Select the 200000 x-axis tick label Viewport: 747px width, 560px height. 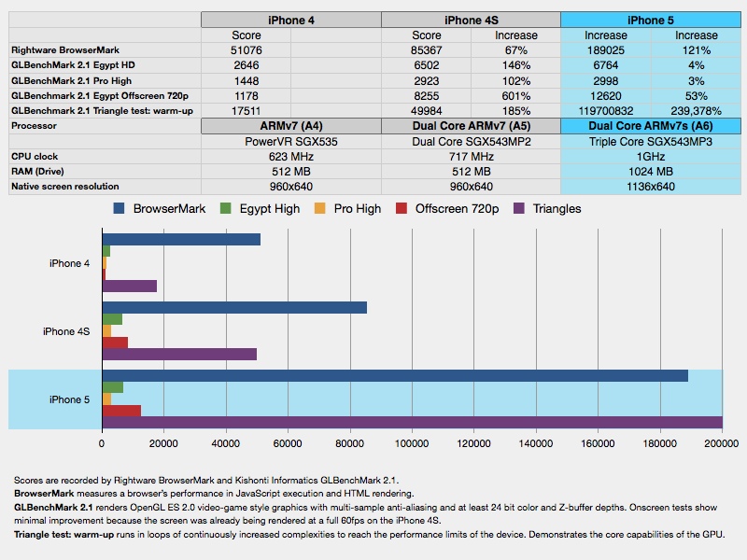click(722, 444)
